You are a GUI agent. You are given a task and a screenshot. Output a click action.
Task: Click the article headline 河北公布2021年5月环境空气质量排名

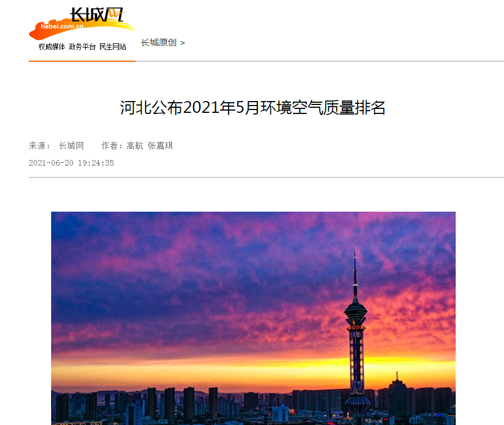click(253, 108)
